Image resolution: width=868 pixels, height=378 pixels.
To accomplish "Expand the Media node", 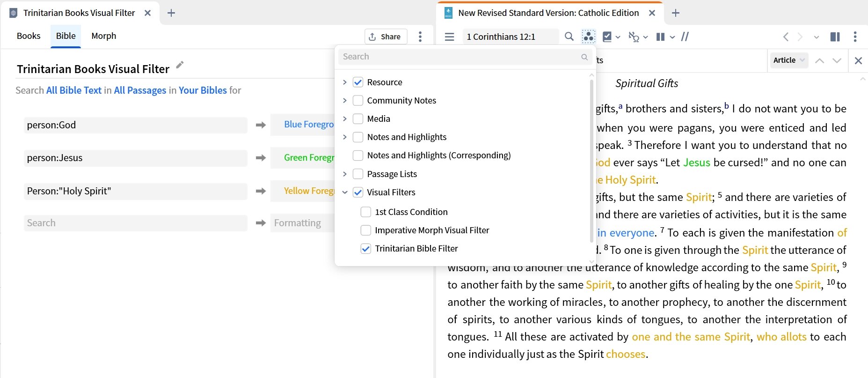I will coord(345,119).
